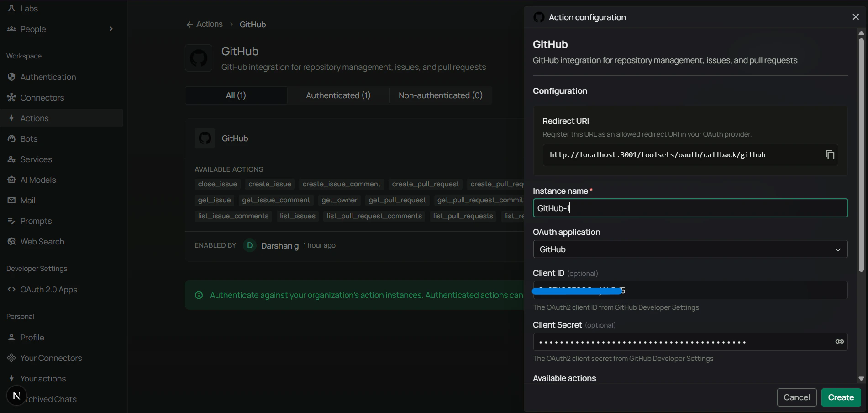Click the Profile person icon

click(x=11, y=337)
